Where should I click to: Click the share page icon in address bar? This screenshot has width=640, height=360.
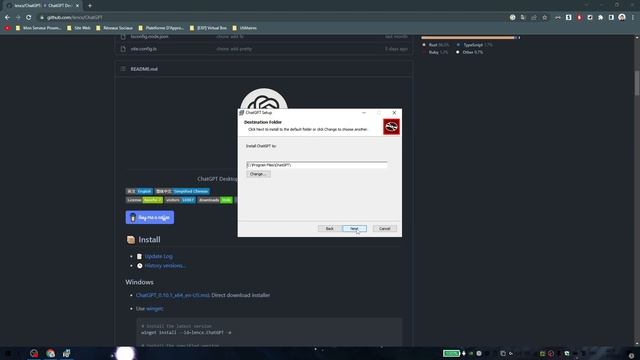534,18
